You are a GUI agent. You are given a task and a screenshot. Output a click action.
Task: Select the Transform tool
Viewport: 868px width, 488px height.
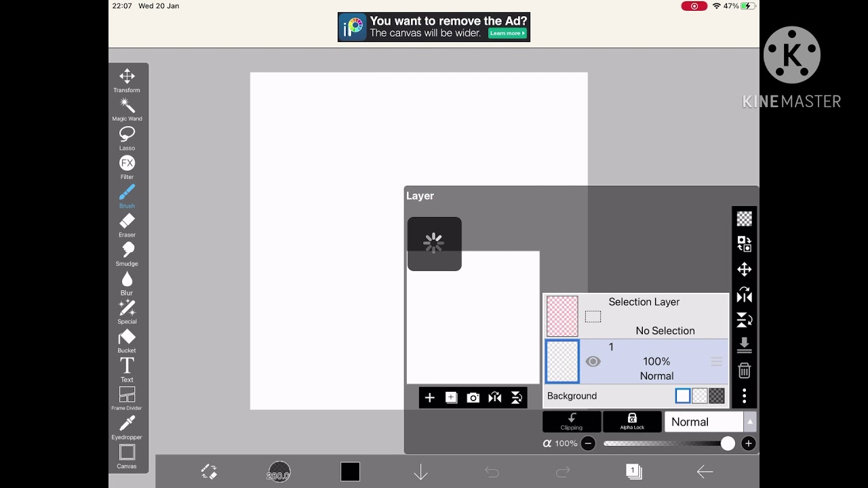coord(127,81)
